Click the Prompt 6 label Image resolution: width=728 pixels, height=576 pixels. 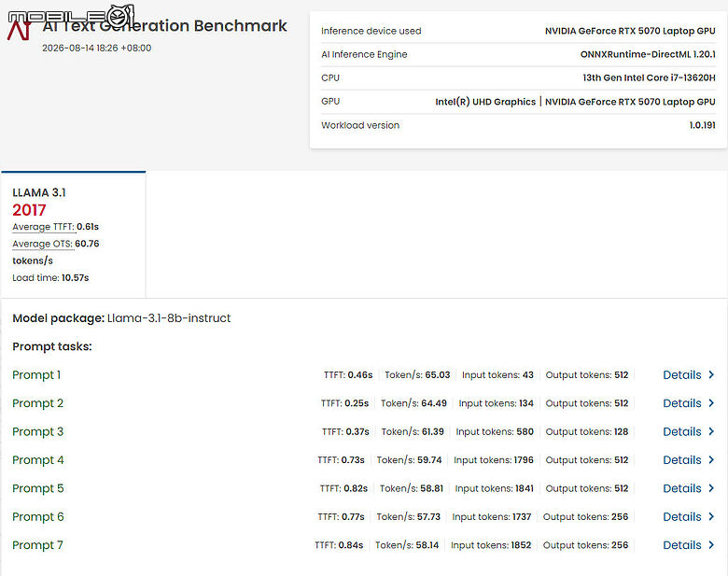[x=38, y=516]
